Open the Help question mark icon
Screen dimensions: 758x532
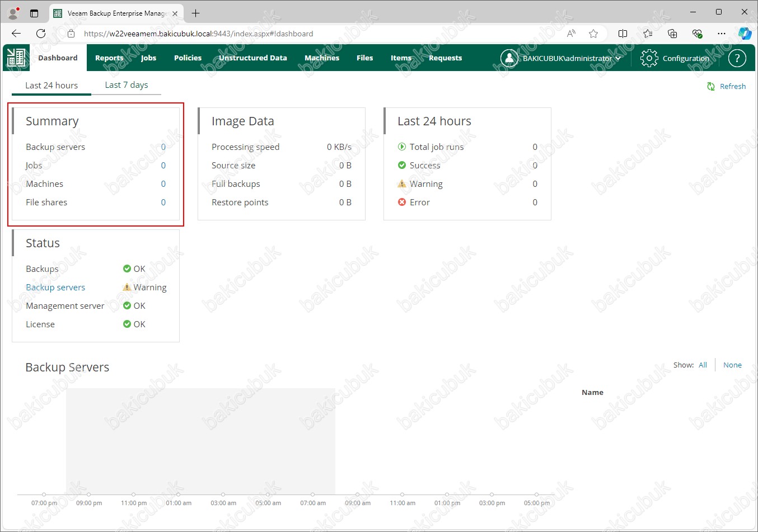coord(737,58)
